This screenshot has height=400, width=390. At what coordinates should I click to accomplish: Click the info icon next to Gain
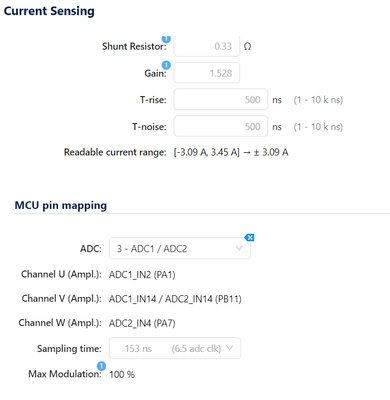[166, 65]
